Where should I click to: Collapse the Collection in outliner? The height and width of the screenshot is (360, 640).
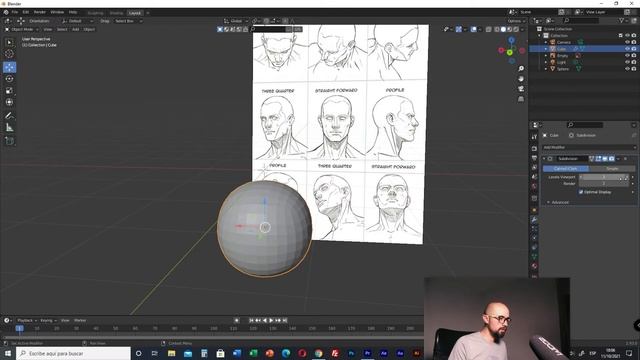(x=540, y=36)
